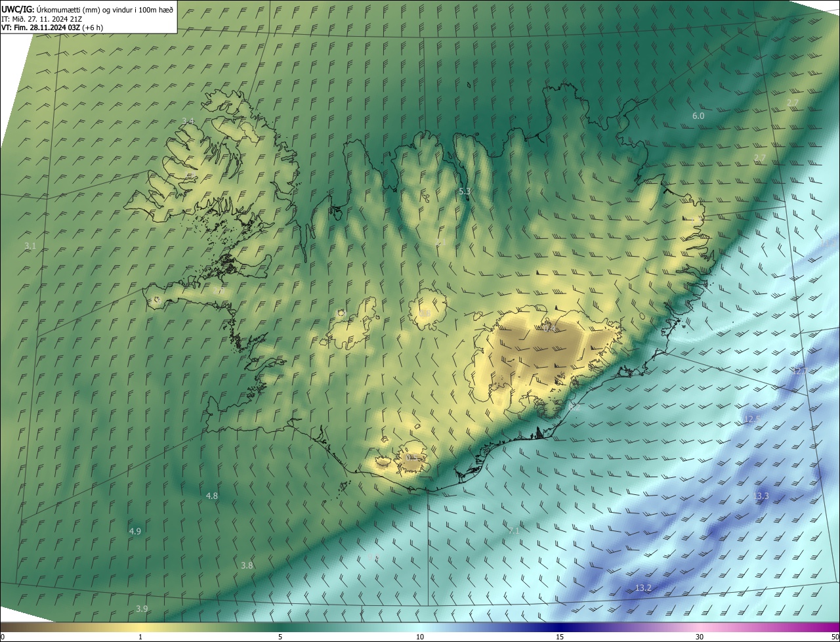Click the 3.8 value in the southwest sea

247,565
